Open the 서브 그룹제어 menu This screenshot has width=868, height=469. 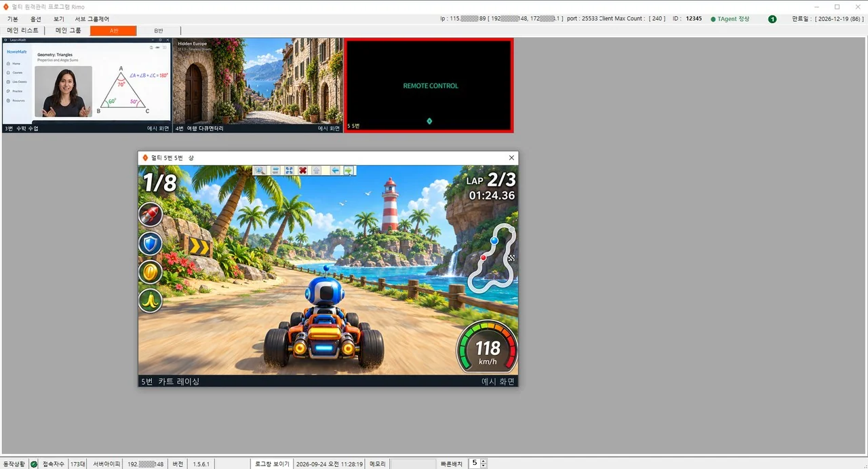click(92, 19)
